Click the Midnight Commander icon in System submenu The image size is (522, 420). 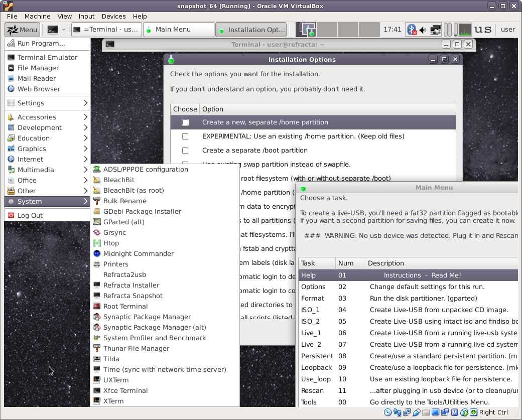(x=97, y=253)
